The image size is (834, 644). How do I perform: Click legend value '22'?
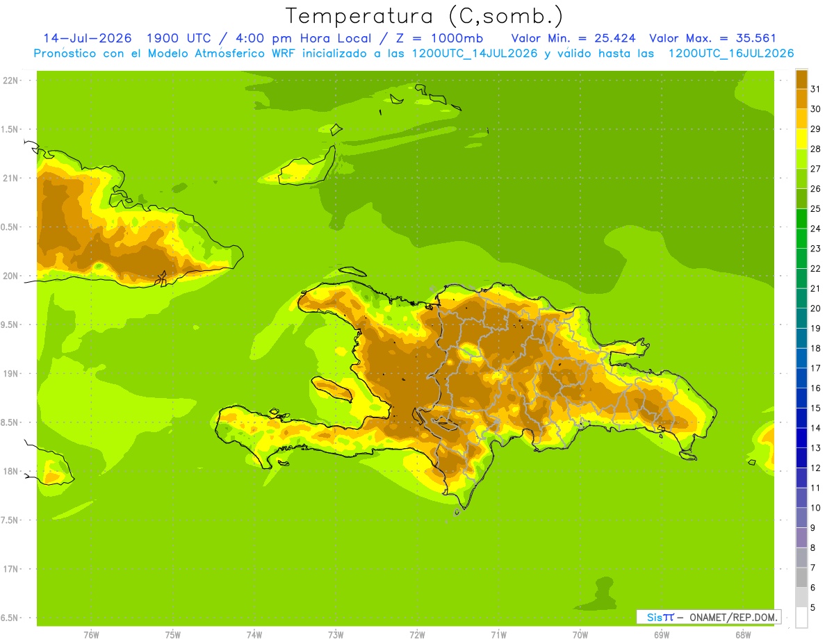pyautogui.click(x=815, y=269)
